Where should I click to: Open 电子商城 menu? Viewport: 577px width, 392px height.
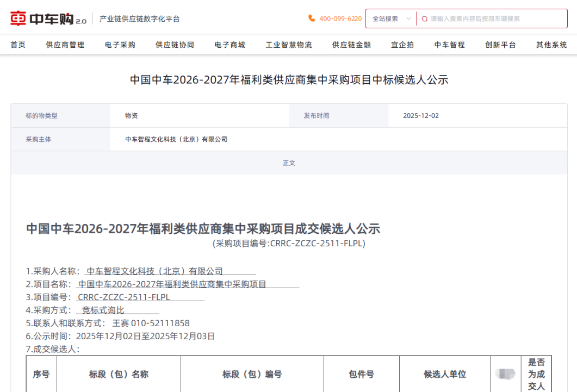pos(230,45)
